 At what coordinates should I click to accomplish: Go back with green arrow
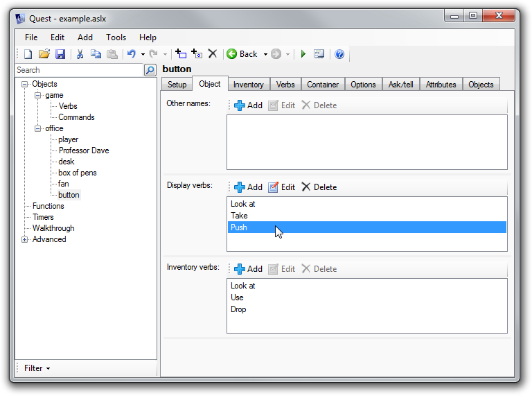[242, 54]
